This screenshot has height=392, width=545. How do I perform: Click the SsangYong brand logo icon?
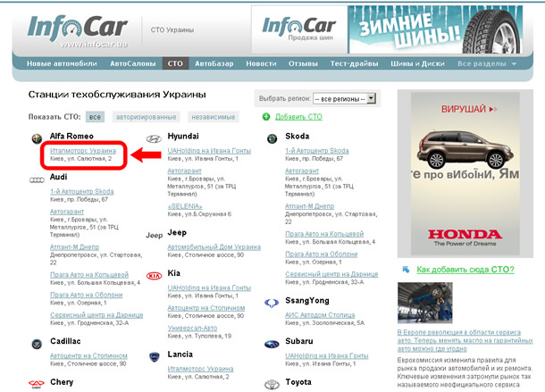pyautogui.click(x=272, y=303)
